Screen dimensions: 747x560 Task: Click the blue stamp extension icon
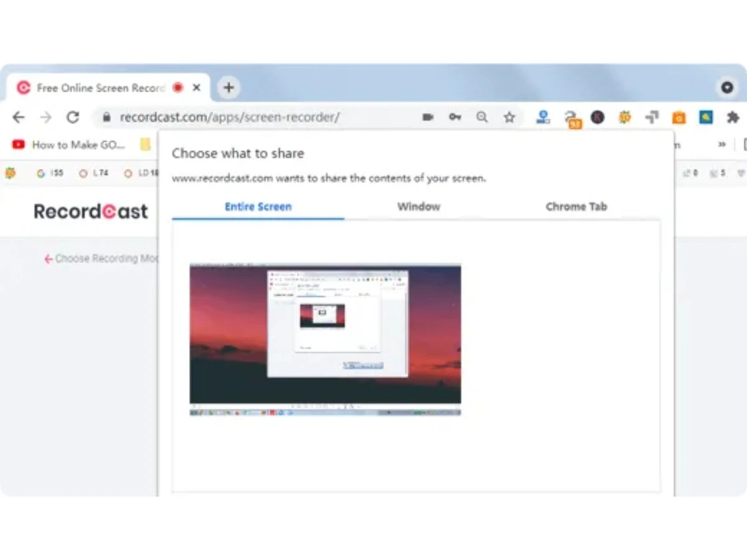(543, 117)
